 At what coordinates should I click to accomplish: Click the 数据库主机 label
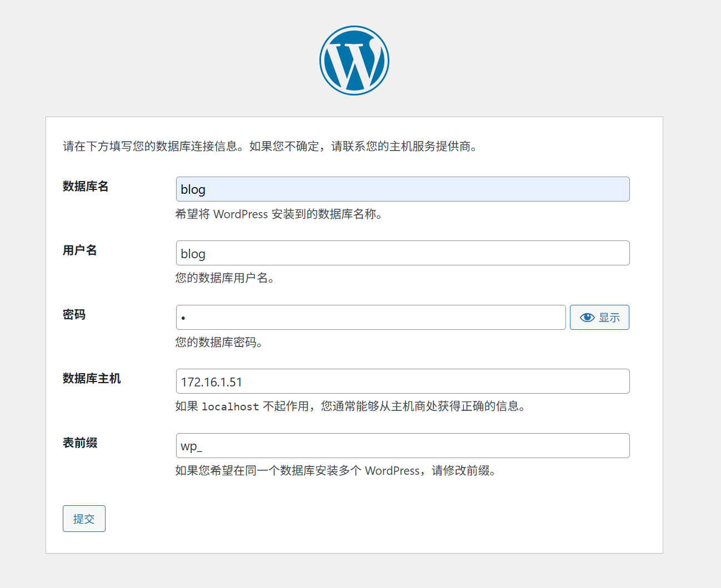(x=92, y=379)
